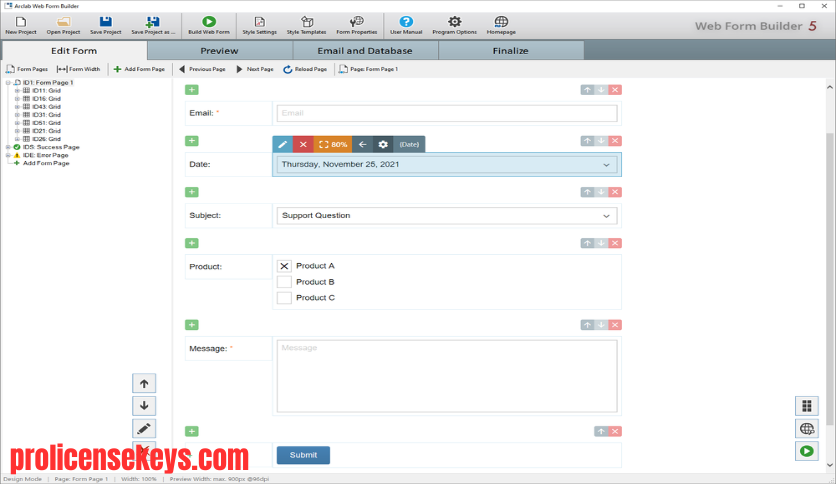Check the Product C checkbox
The image size is (836, 484).
click(x=284, y=298)
